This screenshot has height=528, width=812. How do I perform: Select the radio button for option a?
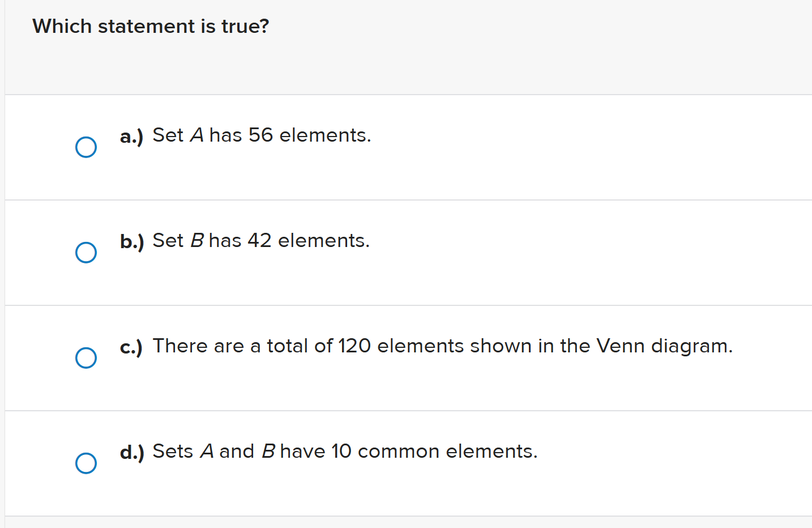[86, 147]
